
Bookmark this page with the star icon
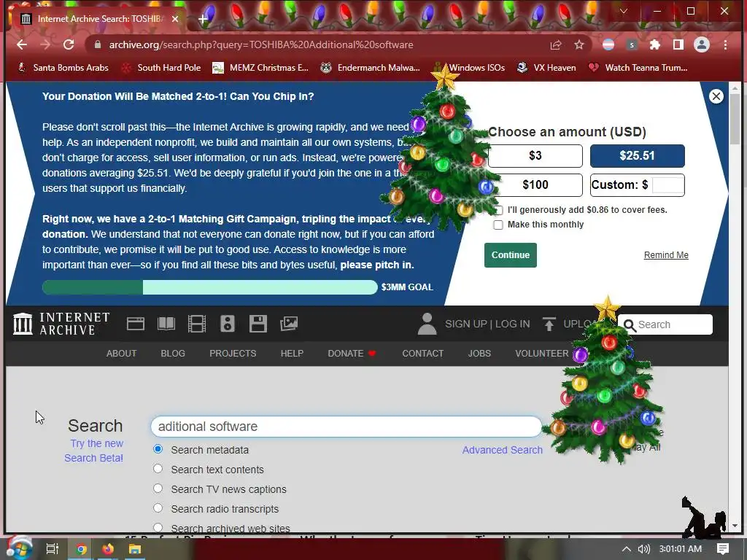[578, 44]
